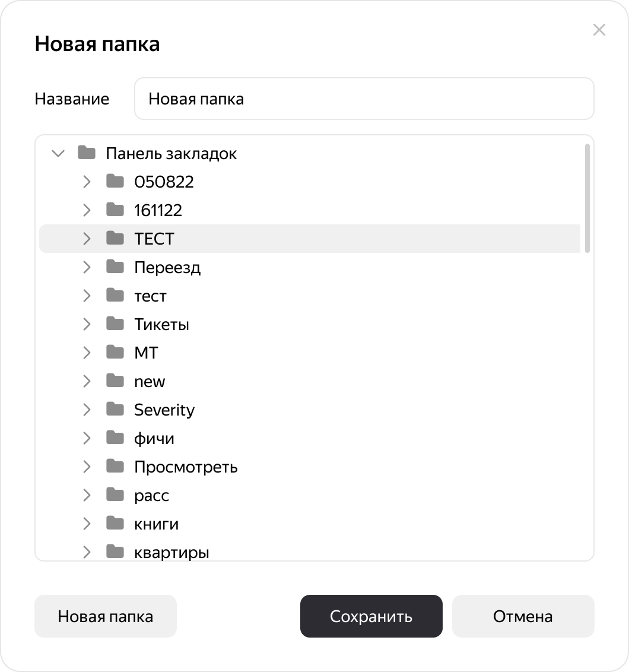The image size is (629, 672).
Task: Click the Отмена button
Action: (523, 616)
